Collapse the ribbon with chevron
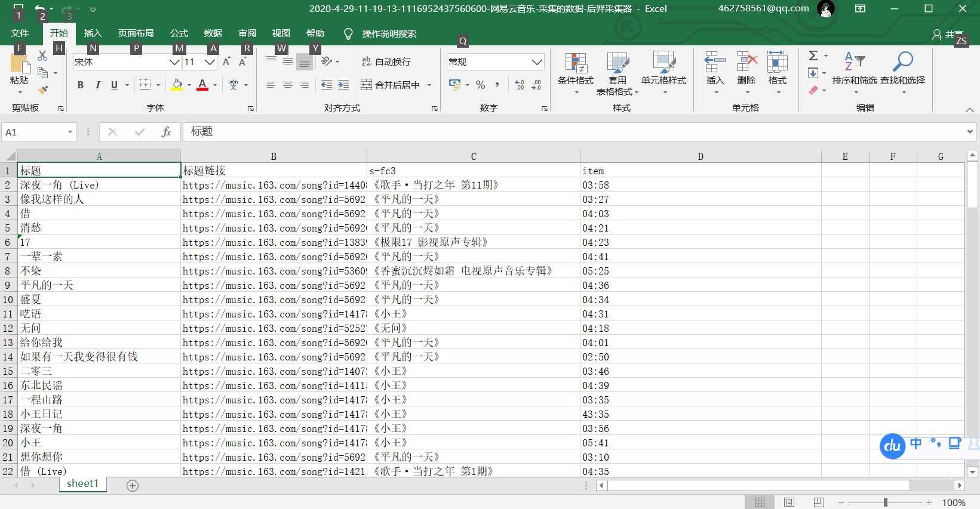 (x=969, y=110)
